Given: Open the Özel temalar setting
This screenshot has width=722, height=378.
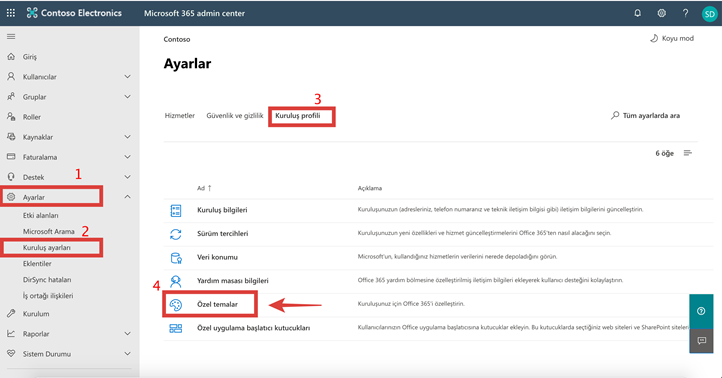Looking at the screenshot, I should (217, 304).
